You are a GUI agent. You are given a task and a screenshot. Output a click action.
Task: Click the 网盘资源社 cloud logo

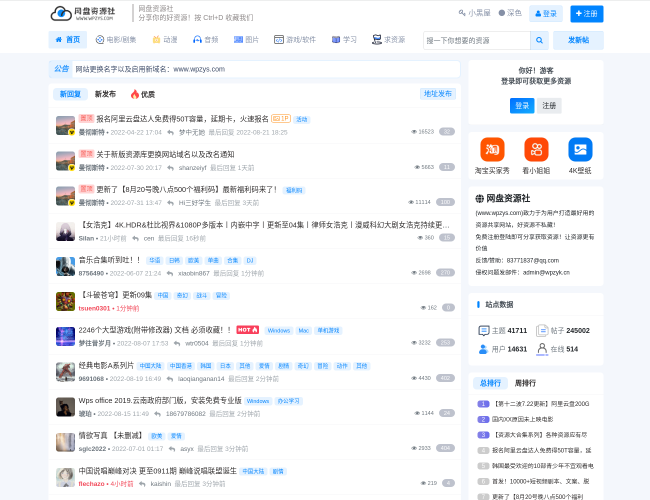pyautogui.click(x=83, y=13)
